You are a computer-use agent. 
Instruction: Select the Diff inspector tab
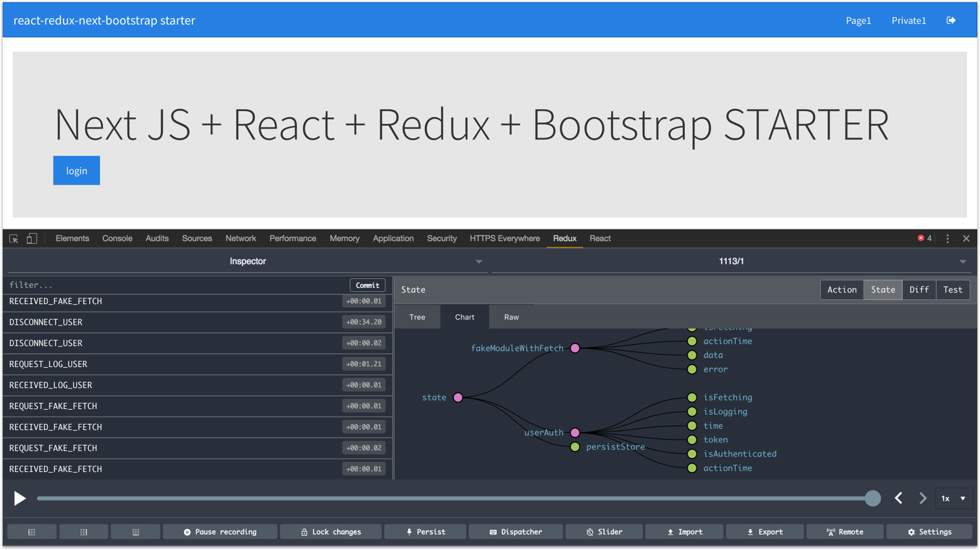[918, 290]
